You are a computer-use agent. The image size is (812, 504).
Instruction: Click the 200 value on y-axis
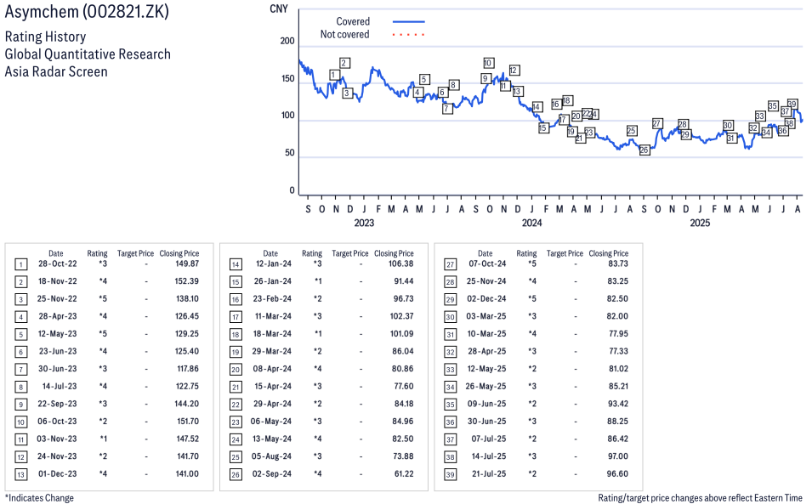tap(287, 41)
